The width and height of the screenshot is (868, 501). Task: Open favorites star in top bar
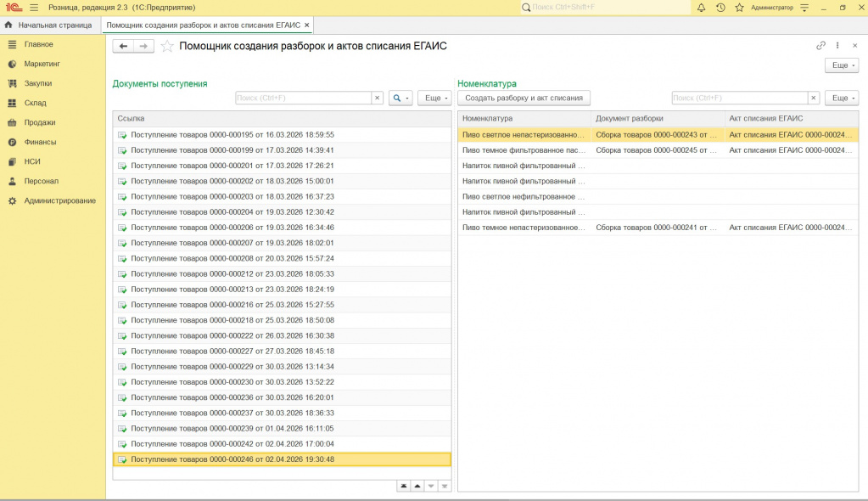coord(739,8)
